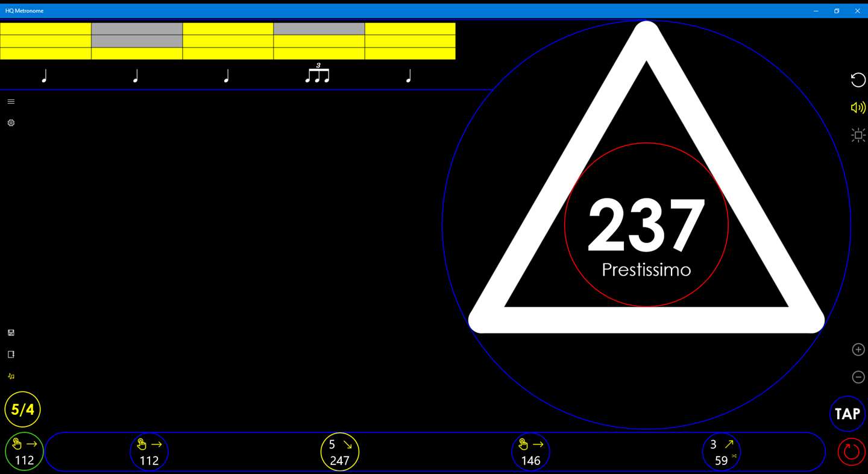Change the quarter note on beat one
The height and width of the screenshot is (474, 868).
click(44, 76)
